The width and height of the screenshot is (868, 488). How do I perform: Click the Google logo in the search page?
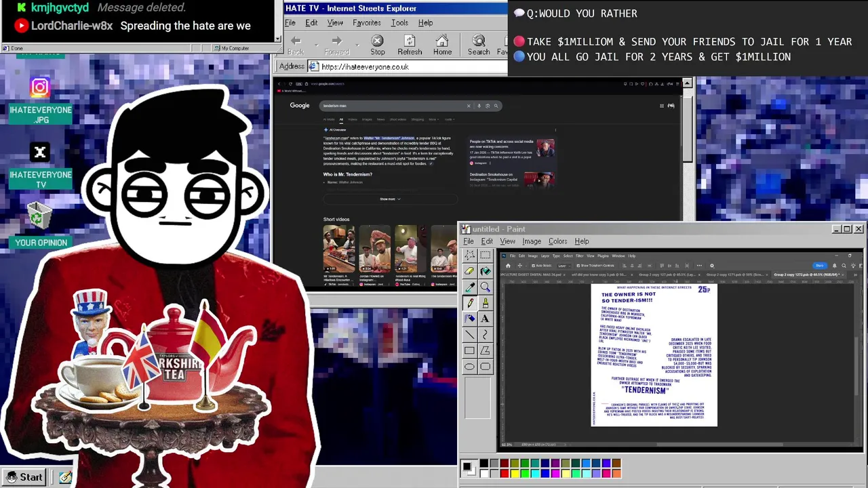tap(300, 106)
